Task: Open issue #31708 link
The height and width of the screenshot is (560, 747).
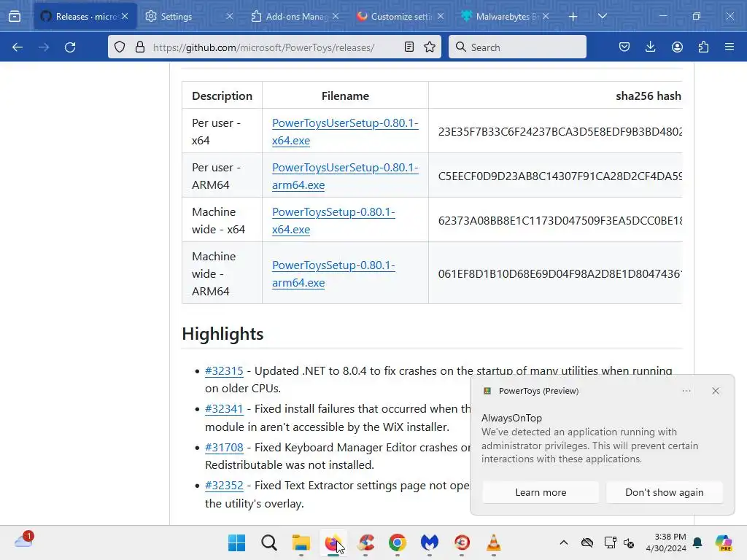Action: click(224, 448)
